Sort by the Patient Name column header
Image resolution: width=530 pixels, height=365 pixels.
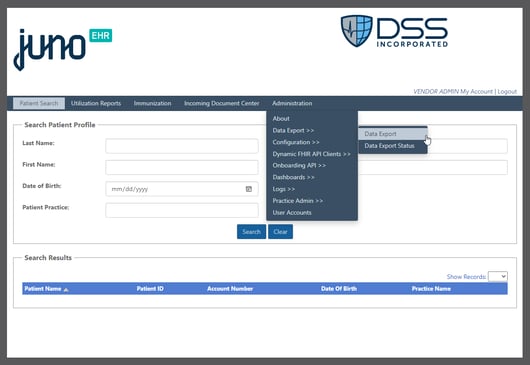pyautogui.click(x=43, y=289)
